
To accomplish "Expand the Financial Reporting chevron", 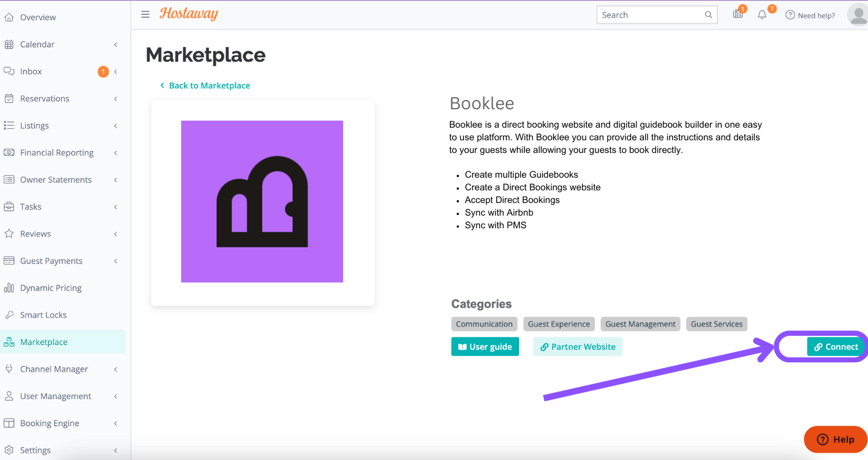I will (x=116, y=152).
